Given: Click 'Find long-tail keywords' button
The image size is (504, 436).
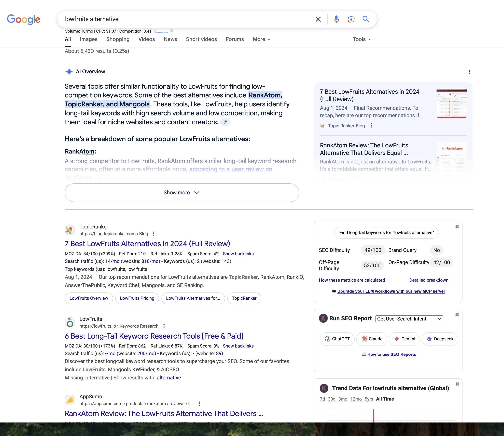Looking at the screenshot, I should coord(386,233).
